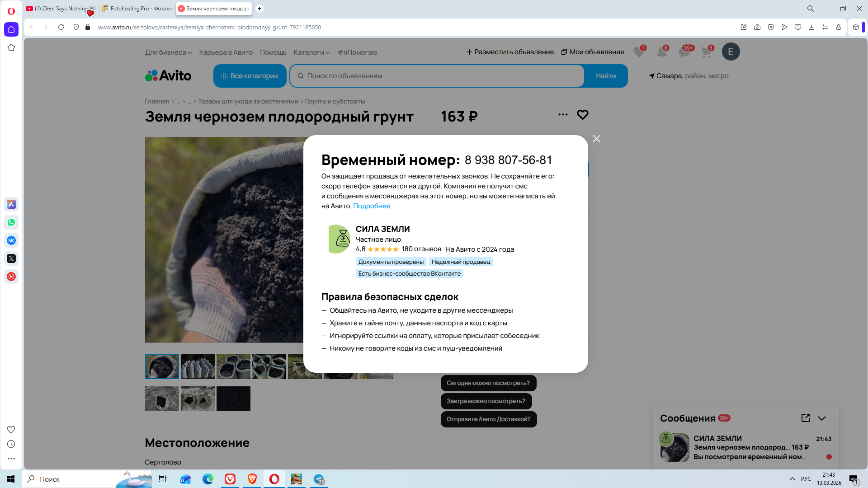The height and width of the screenshot is (488, 868).
Task: Expand the Для бизнеса dropdown
Action: tap(168, 52)
